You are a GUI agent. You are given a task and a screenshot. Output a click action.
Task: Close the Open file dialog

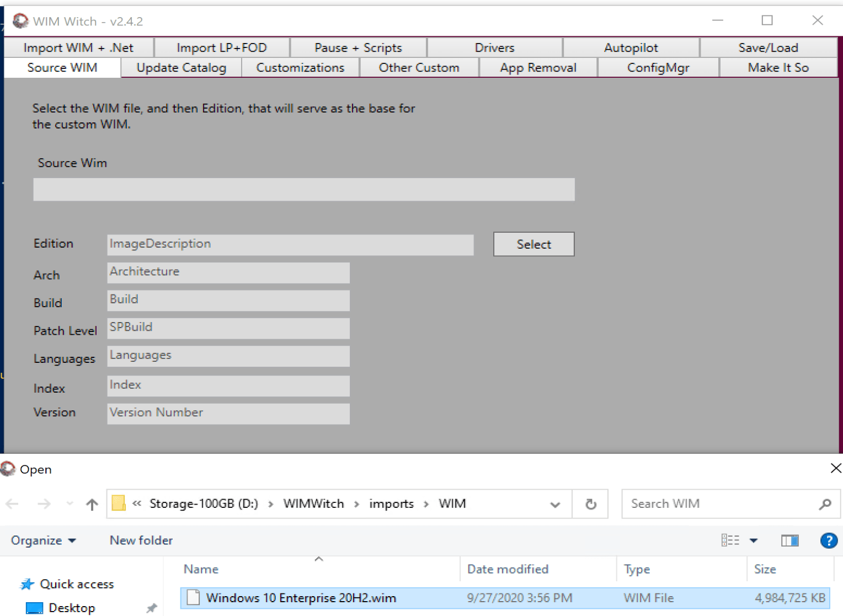[x=835, y=468]
